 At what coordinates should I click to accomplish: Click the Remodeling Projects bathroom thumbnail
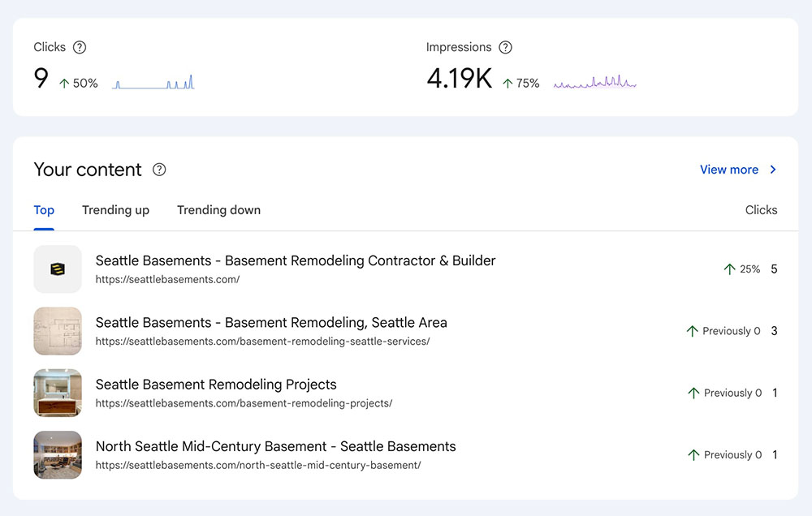[58, 393]
